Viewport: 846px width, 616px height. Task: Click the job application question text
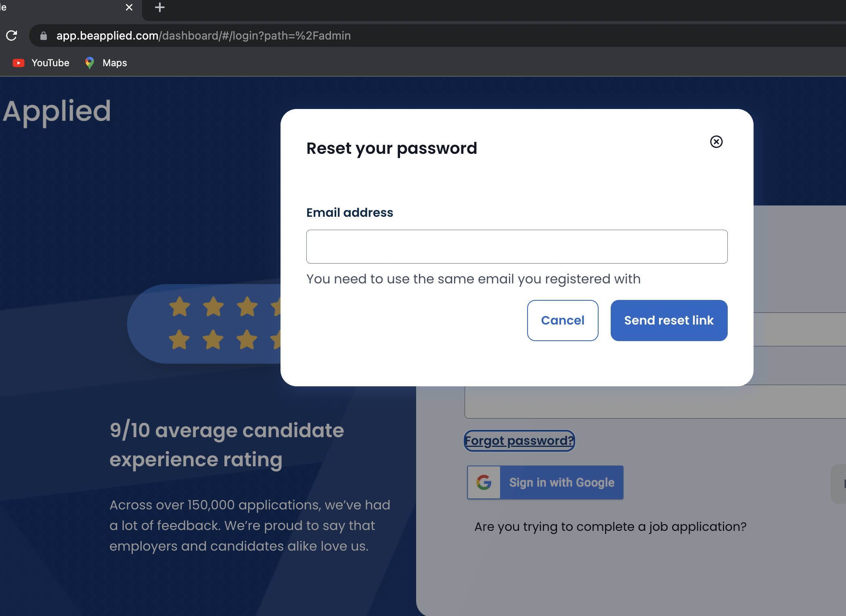(610, 527)
